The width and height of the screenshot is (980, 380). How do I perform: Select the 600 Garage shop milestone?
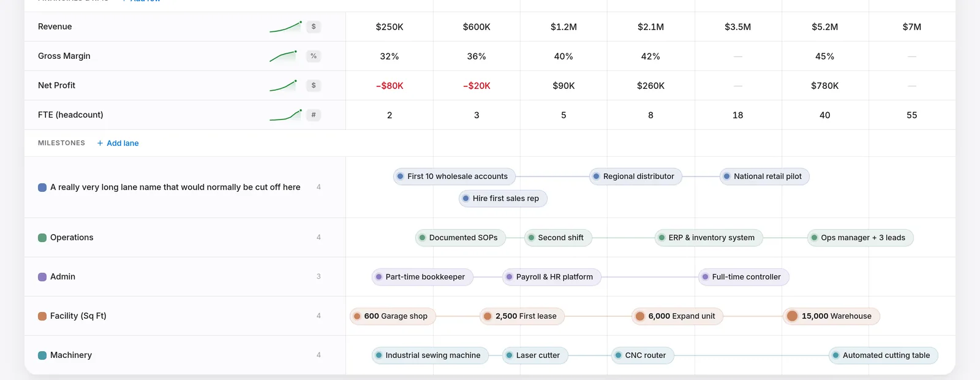tap(393, 316)
